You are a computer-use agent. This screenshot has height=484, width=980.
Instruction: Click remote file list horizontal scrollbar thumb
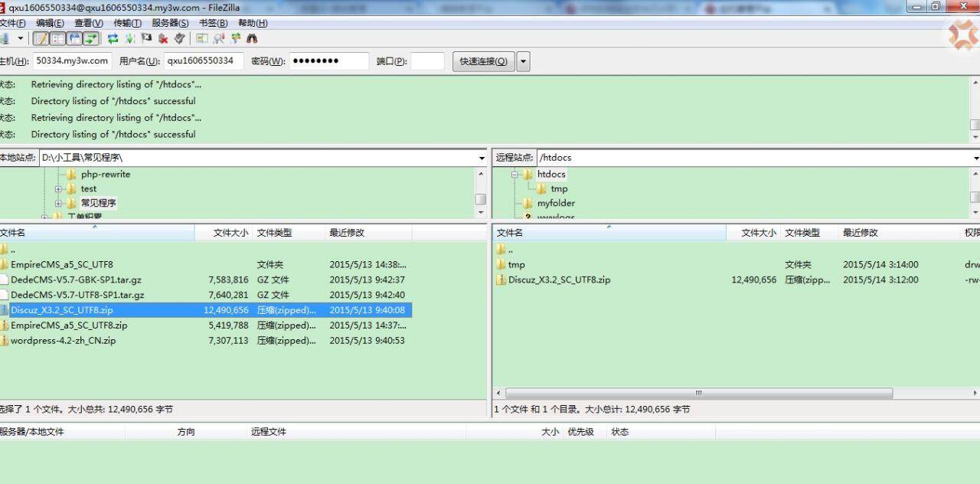[x=699, y=393]
